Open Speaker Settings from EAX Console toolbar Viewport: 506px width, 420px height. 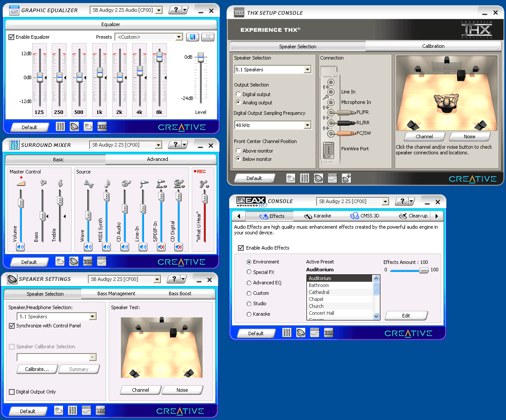click(301, 333)
